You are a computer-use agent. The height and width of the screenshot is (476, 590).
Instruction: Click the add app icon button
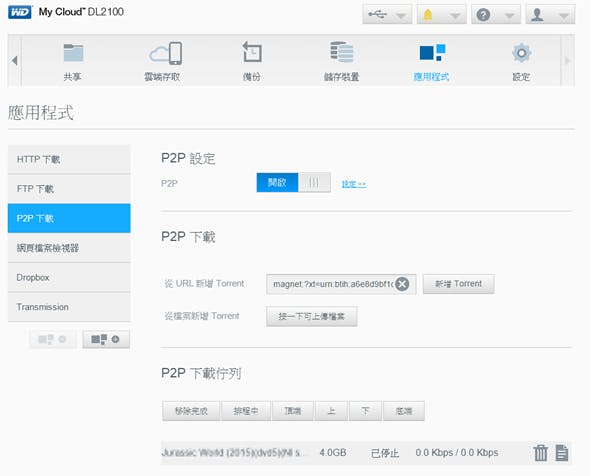coord(106,339)
